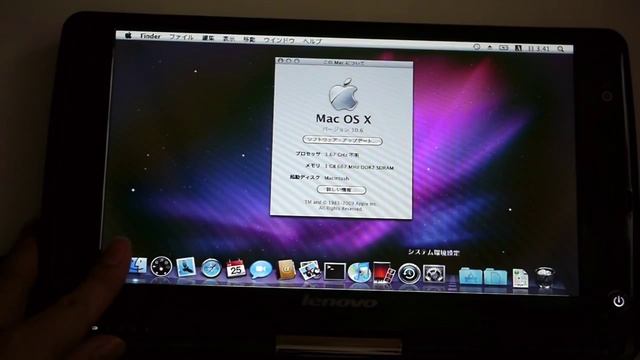The width and height of the screenshot is (640, 360).
Task: Open Photo Booth from the Dock
Action: (x=384, y=273)
